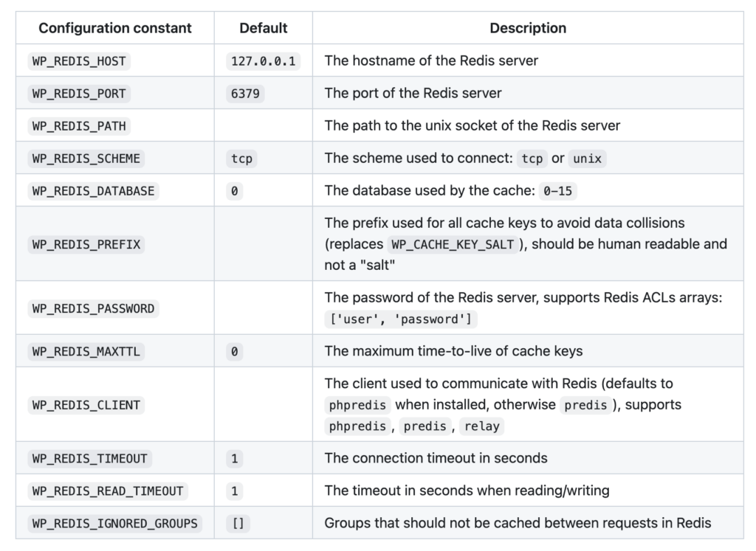Click the WP_REDIS_MAXTTL constant
Image resolution: width=756 pixels, height=551 pixels.
(x=86, y=352)
